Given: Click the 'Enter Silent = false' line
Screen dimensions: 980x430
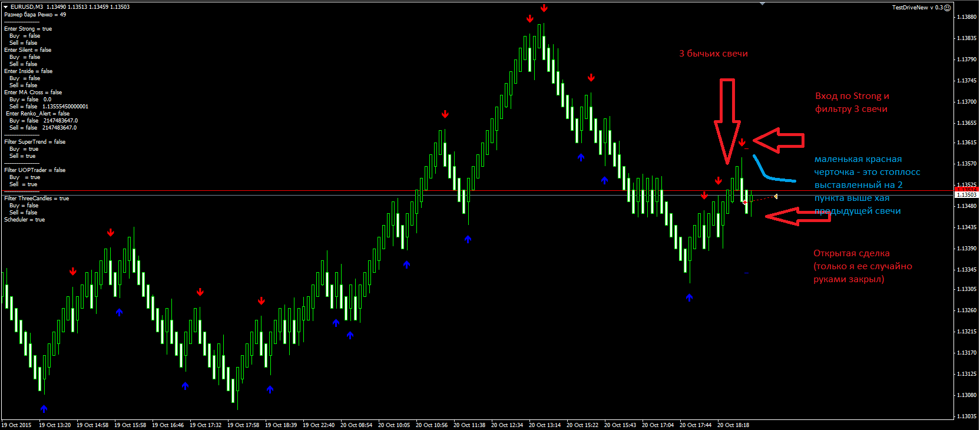Looking at the screenshot, I should 28,49.
